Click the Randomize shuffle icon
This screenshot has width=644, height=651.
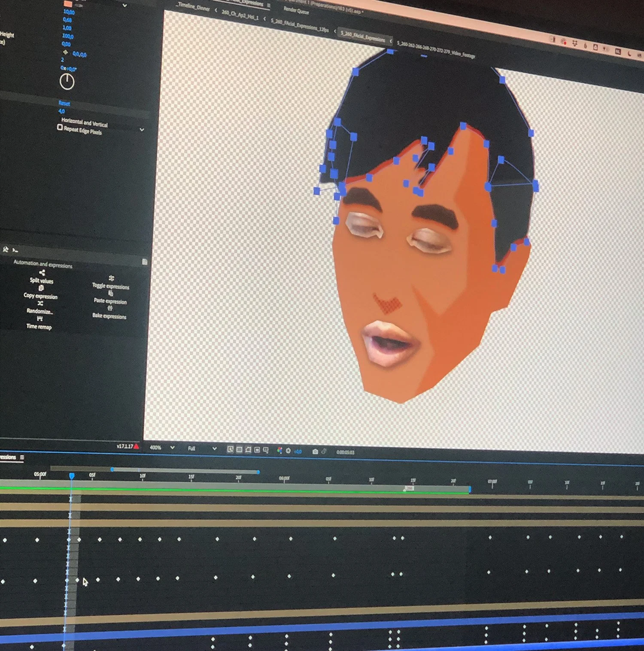[x=40, y=303]
